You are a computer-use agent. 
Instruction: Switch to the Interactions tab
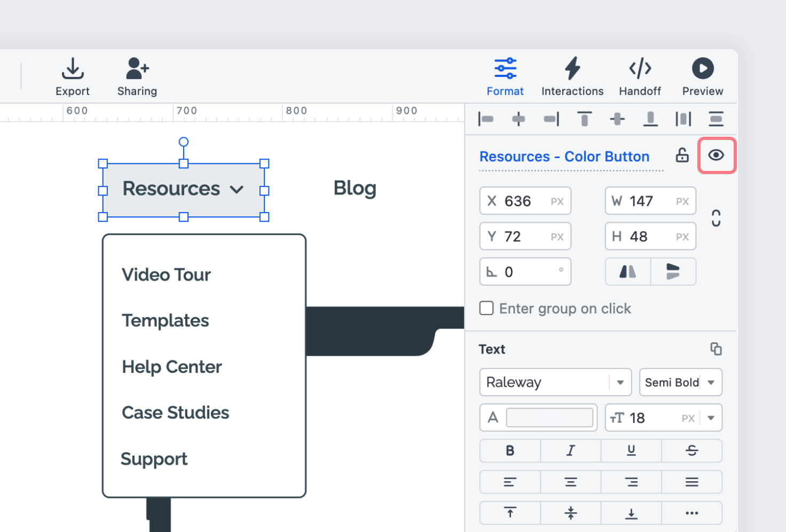[x=572, y=77]
